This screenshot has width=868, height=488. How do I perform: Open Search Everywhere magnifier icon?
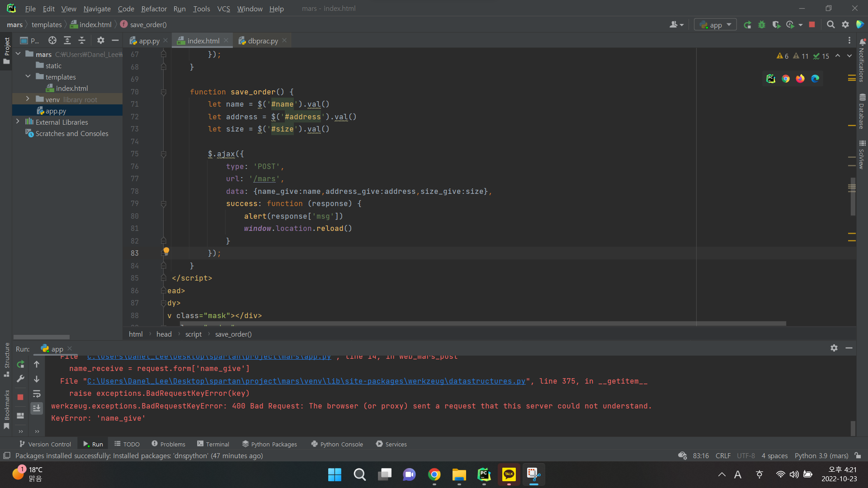[x=830, y=25]
